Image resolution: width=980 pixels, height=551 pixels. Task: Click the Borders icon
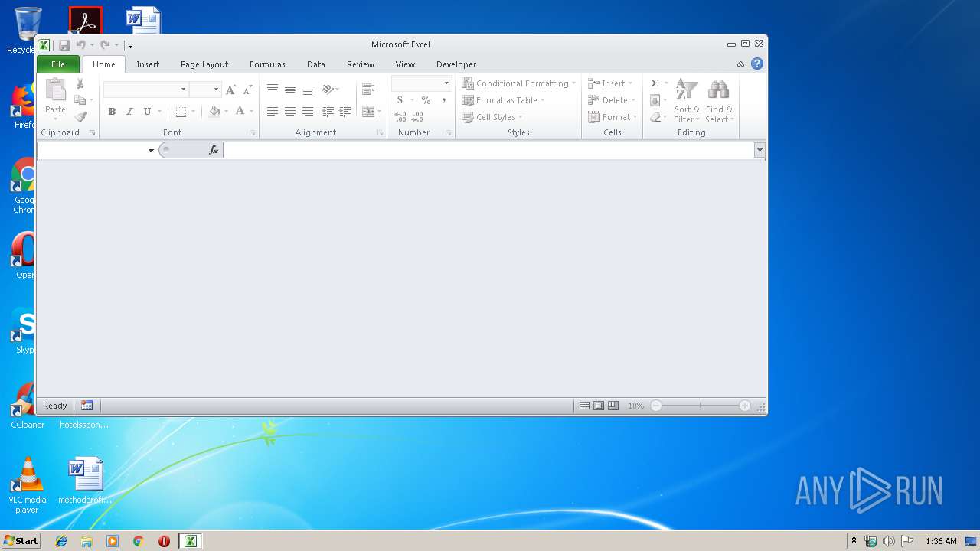tap(181, 112)
